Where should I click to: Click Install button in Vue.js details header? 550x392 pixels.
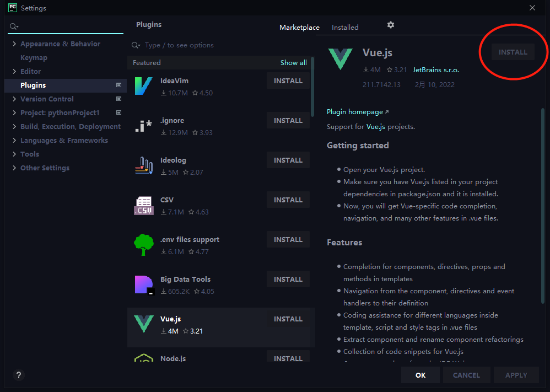pyautogui.click(x=513, y=52)
